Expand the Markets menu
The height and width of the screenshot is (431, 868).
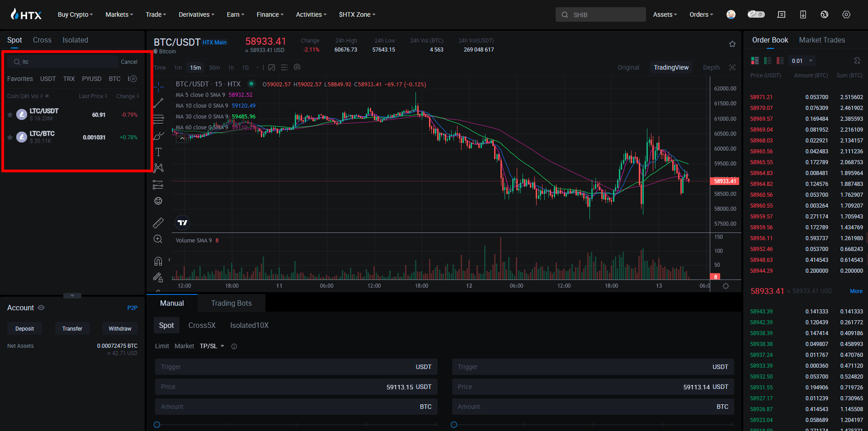click(119, 14)
